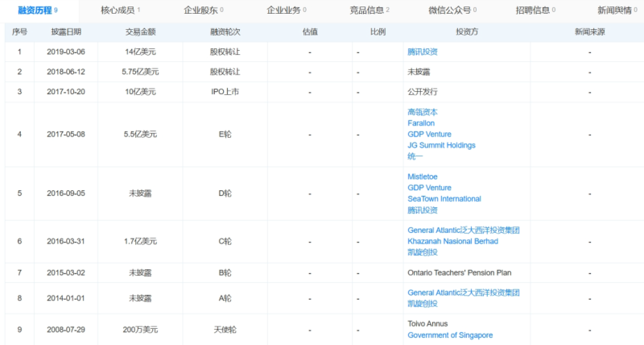Select the 融资历程 tab
Viewport: 644px width, 345px height.
pos(37,10)
